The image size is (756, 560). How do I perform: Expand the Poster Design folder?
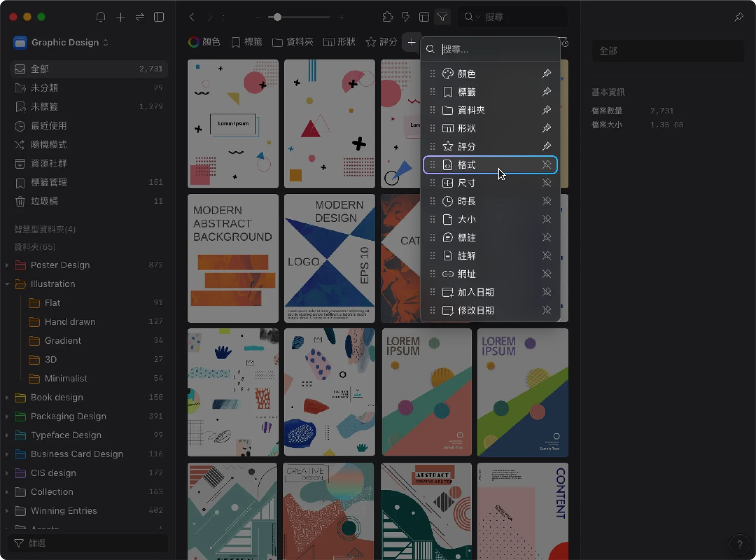click(7, 265)
